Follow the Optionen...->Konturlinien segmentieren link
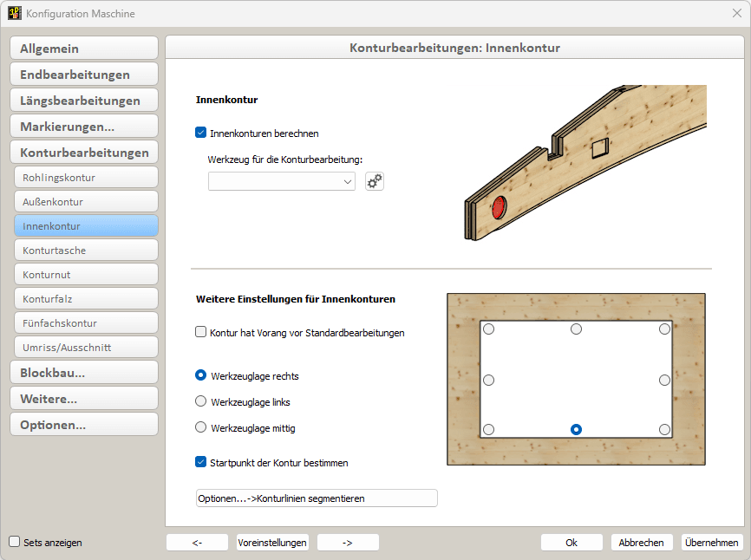This screenshot has height=560, width=751. pyautogui.click(x=317, y=498)
